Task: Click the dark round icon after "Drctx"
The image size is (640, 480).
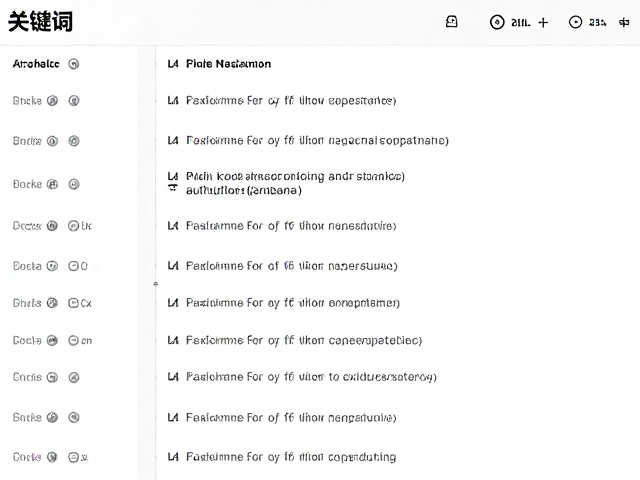Action: click(x=52, y=226)
